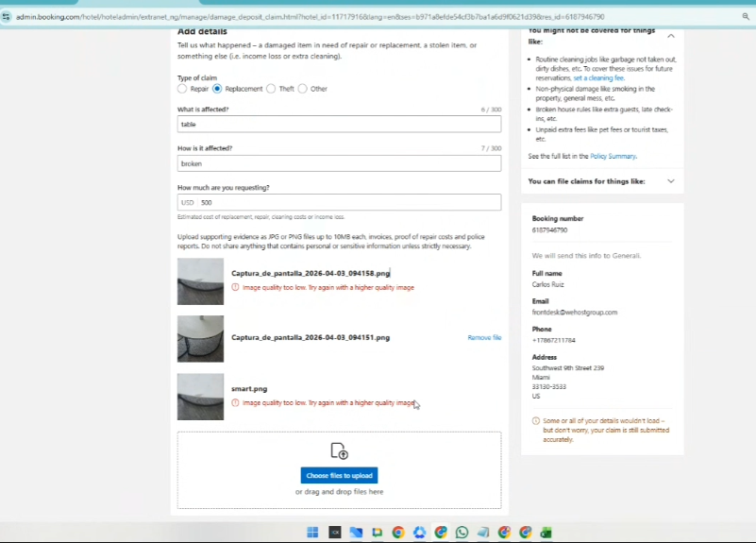The height and width of the screenshot is (543, 756).
Task: Click file name Captura_de_pantalla_2026-04-03_094158.png
Action: 311,273
